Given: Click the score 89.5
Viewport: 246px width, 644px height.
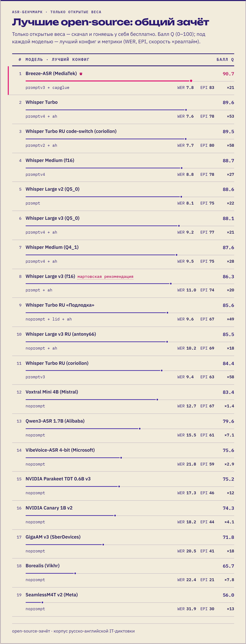Looking at the screenshot, I should (x=228, y=132).
